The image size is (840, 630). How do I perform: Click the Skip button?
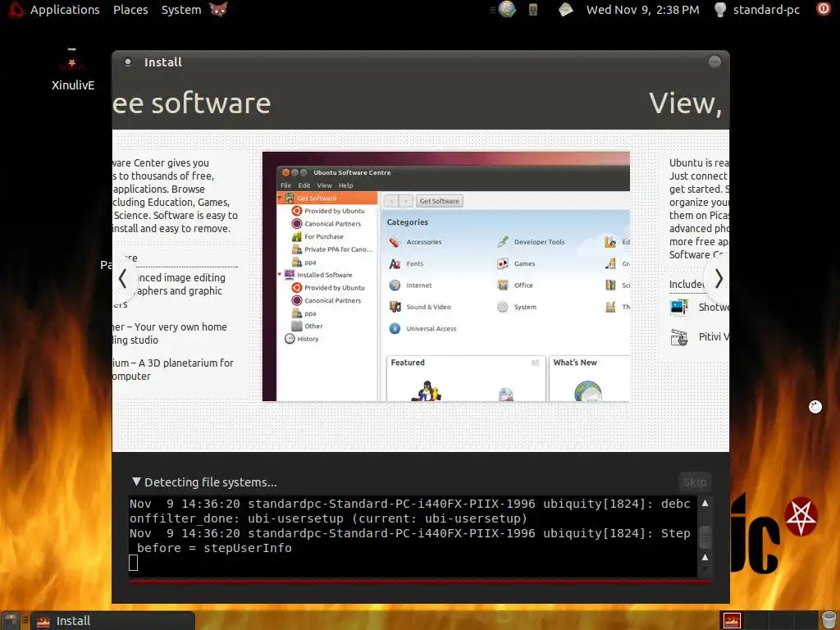(x=694, y=482)
